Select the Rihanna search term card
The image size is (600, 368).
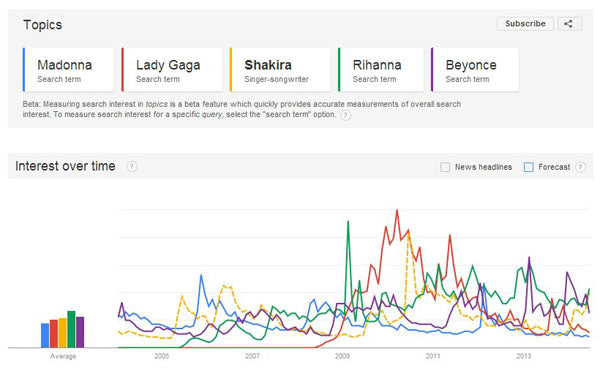[x=381, y=70]
